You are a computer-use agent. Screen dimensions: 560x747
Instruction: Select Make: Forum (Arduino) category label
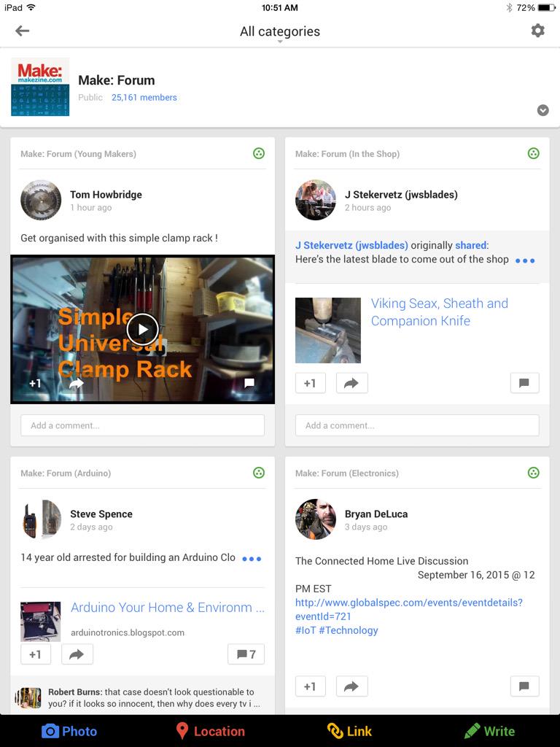tap(66, 473)
